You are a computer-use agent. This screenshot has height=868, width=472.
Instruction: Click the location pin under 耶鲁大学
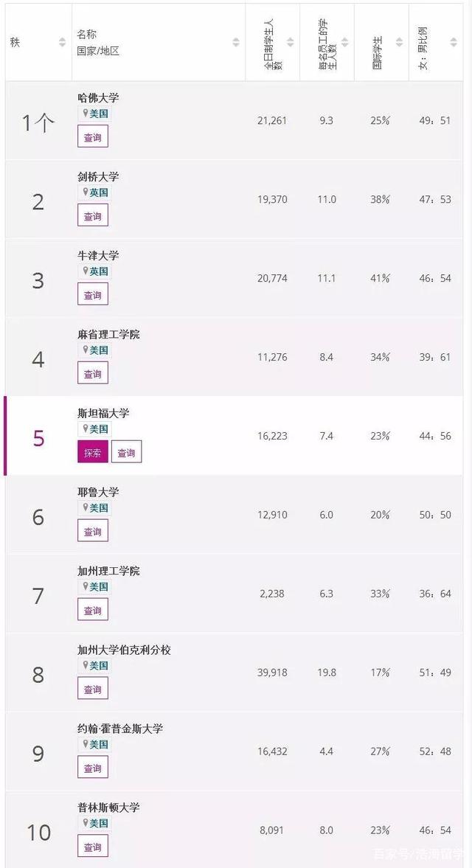(86, 508)
